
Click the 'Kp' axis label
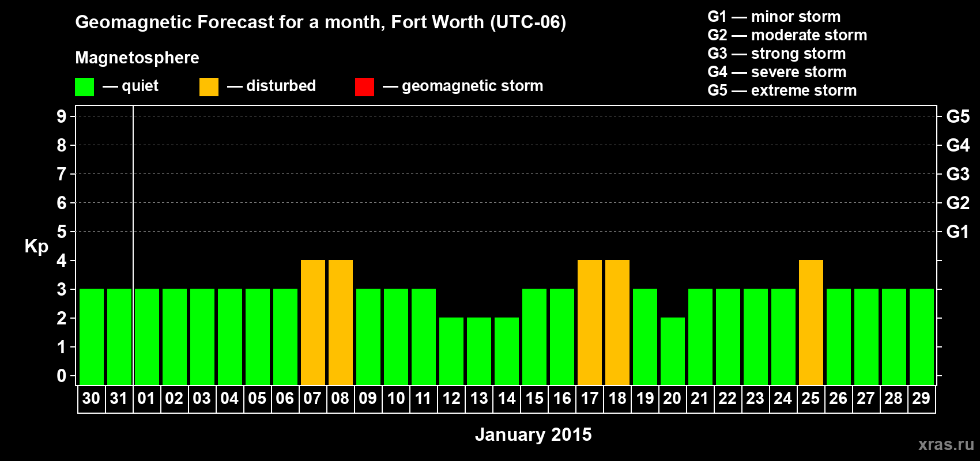(x=36, y=247)
